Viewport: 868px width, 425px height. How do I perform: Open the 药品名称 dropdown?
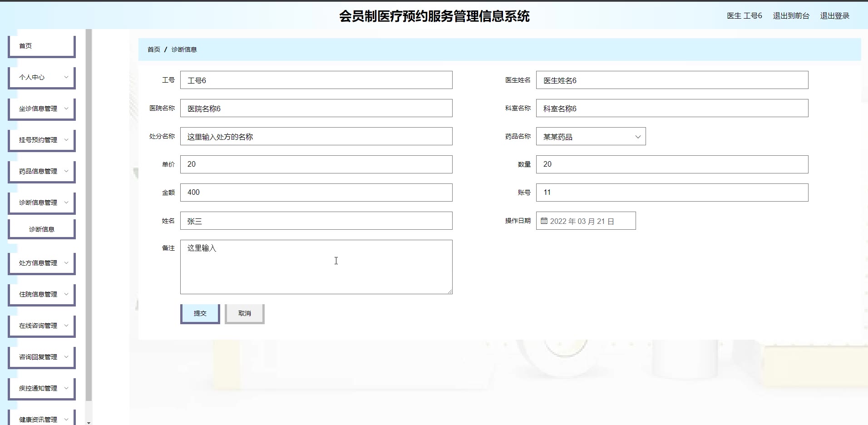pyautogui.click(x=591, y=137)
